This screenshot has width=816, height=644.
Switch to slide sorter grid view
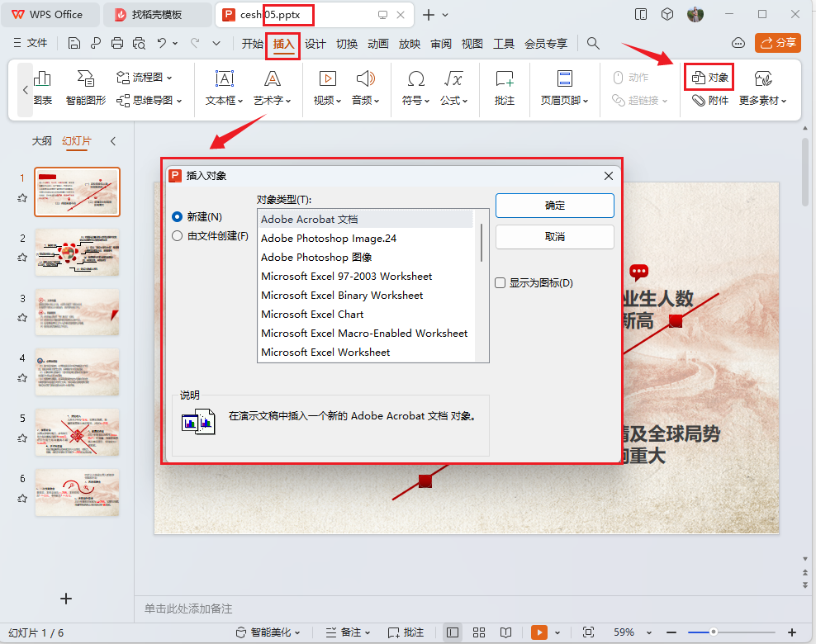coord(479,632)
